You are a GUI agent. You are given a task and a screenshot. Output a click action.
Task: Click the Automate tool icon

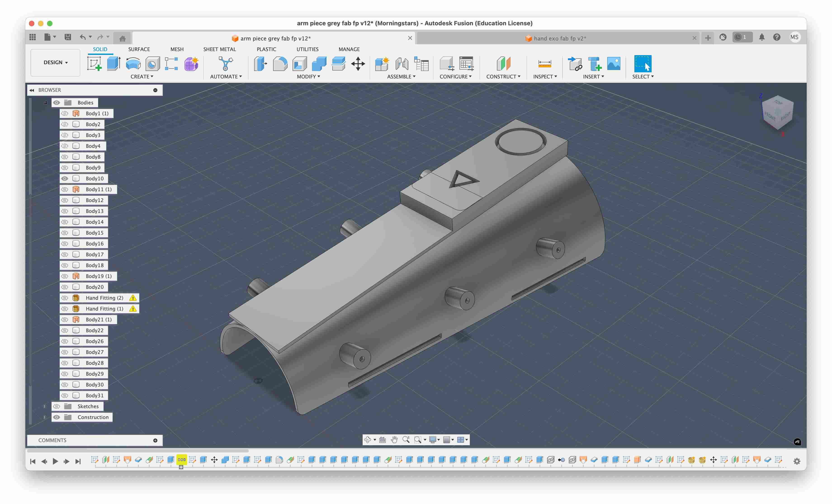tap(226, 64)
